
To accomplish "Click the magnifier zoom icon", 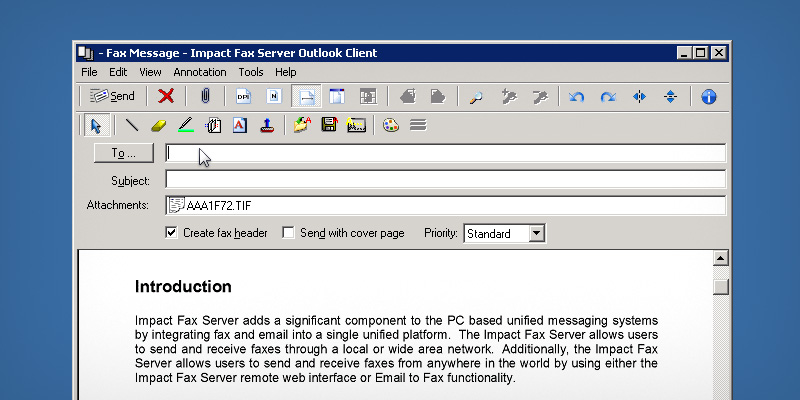I will 477,96.
